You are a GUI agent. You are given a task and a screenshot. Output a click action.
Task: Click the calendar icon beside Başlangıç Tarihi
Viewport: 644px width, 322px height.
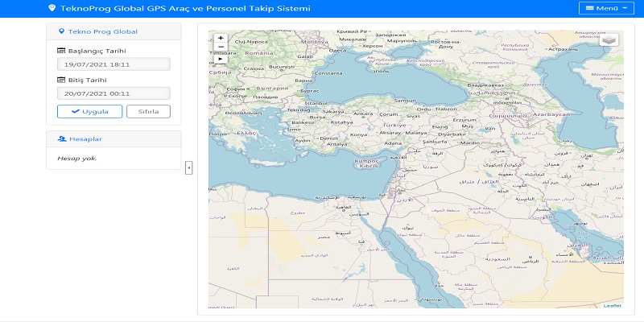tap(61, 51)
